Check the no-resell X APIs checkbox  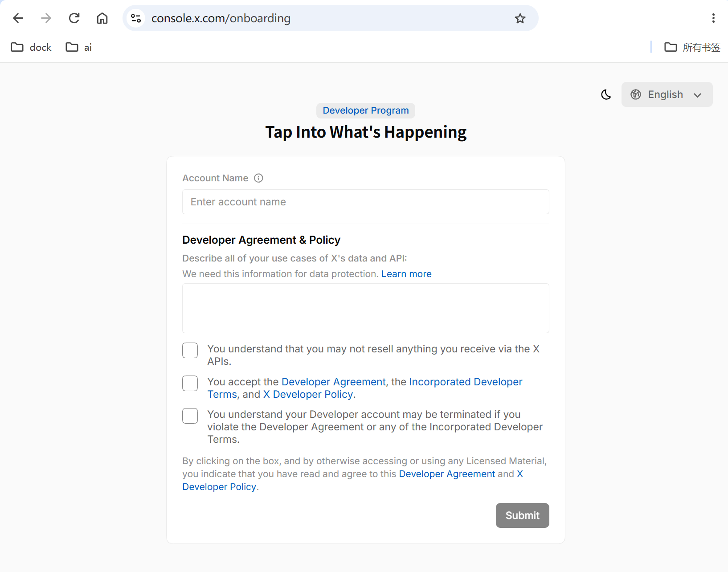click(x=190, y=351)
